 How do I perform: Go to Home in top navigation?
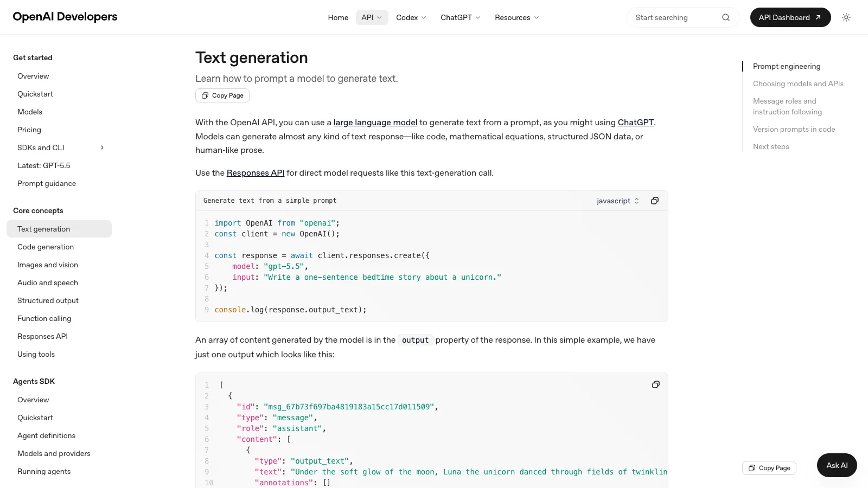point(338,17)
